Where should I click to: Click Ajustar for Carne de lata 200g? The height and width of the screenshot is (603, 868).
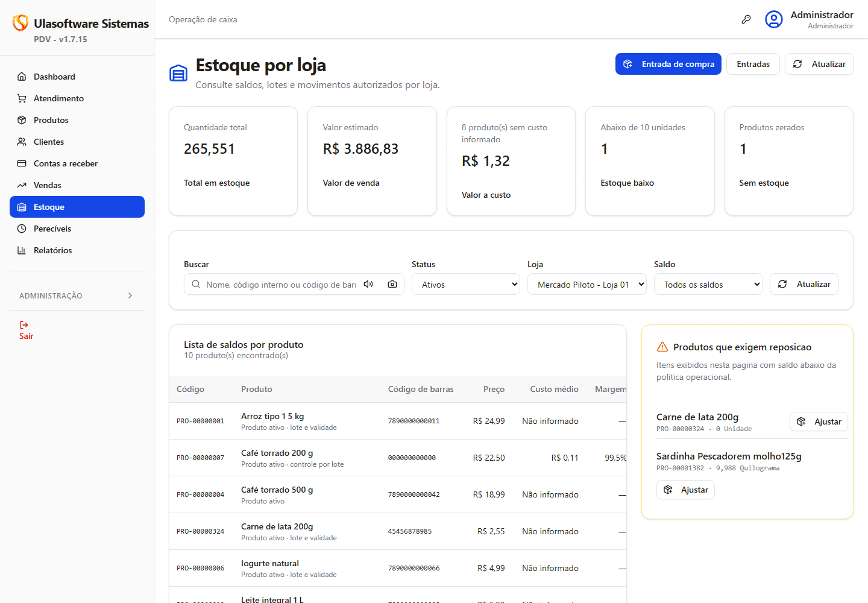819,421
